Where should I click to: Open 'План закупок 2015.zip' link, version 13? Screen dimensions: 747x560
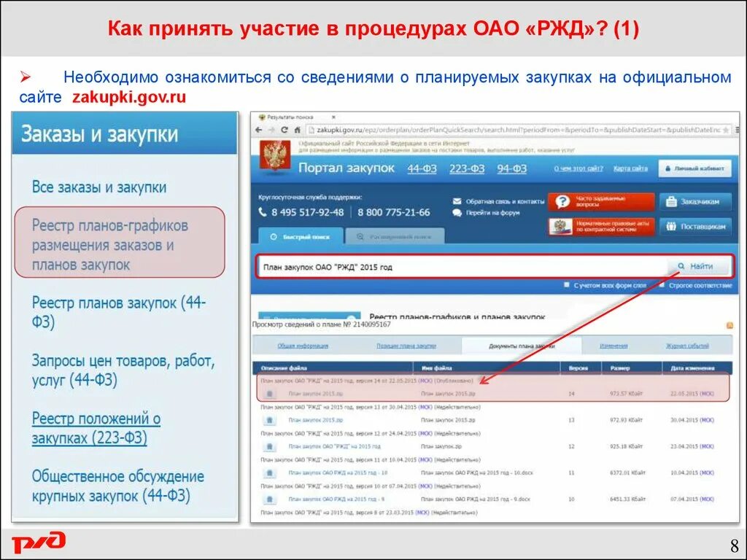pyautogui.click(x=315, y=421)
